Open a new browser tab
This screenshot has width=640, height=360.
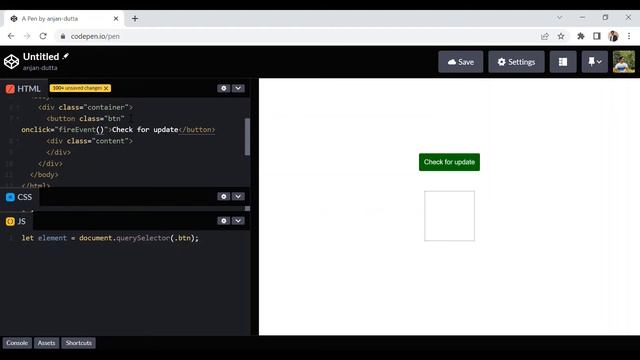[x=135, y=18]
